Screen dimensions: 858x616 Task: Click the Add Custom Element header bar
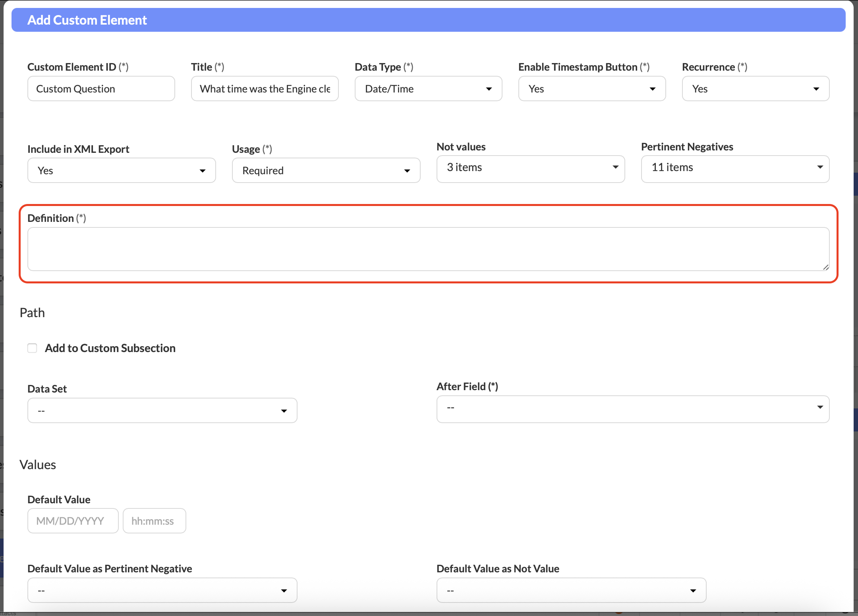tap(428, 20)
